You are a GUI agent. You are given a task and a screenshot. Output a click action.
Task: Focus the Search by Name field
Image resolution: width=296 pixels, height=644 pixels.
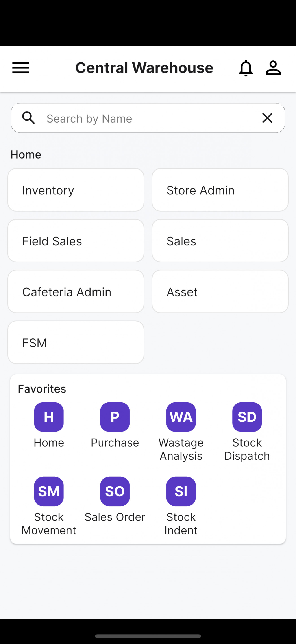[148, 118]
